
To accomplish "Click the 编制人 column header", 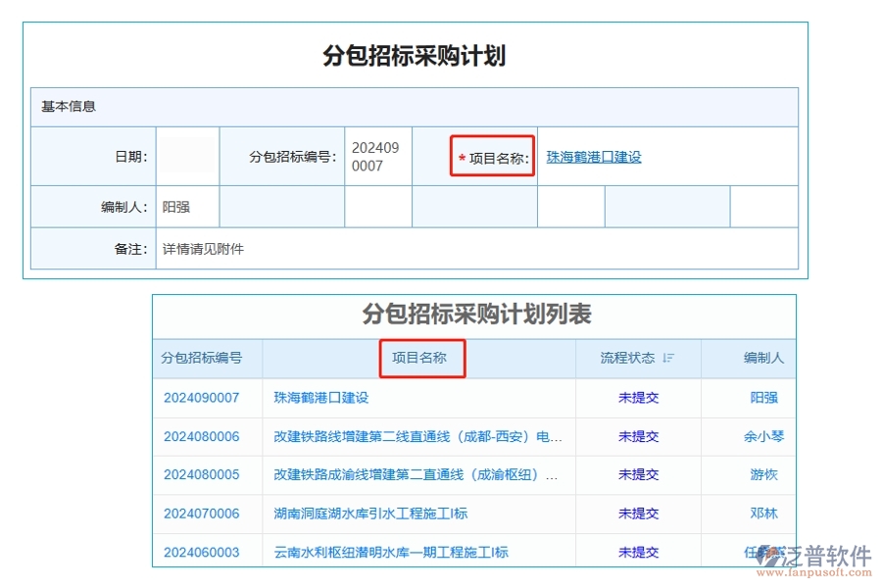I will 763,358.
